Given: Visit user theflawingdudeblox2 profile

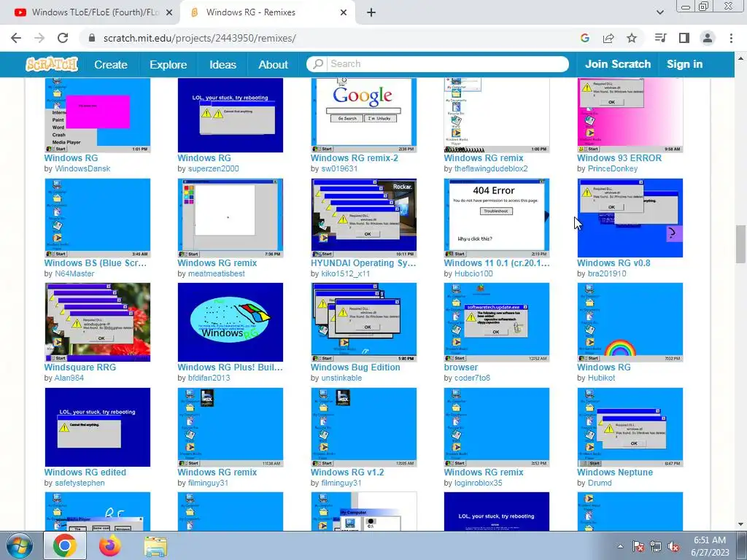Looking at the screenshot, I should coord(491,168).
